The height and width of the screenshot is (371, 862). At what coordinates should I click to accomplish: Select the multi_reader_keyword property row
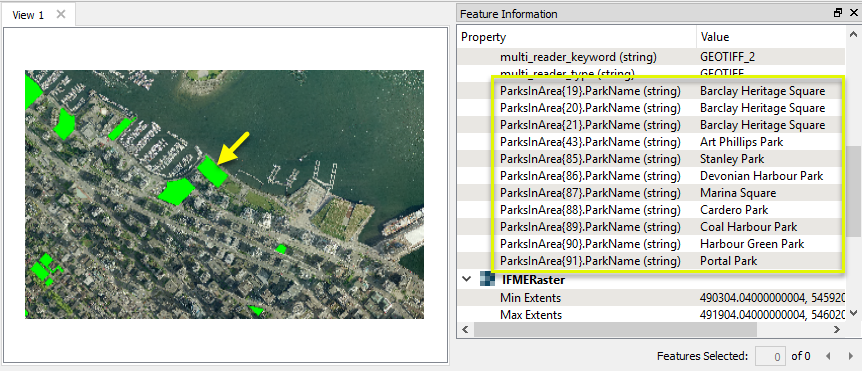(x=651, y=57)
